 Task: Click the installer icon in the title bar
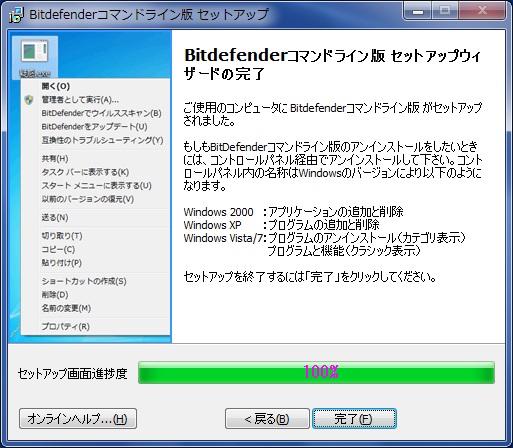pos(16,15)
